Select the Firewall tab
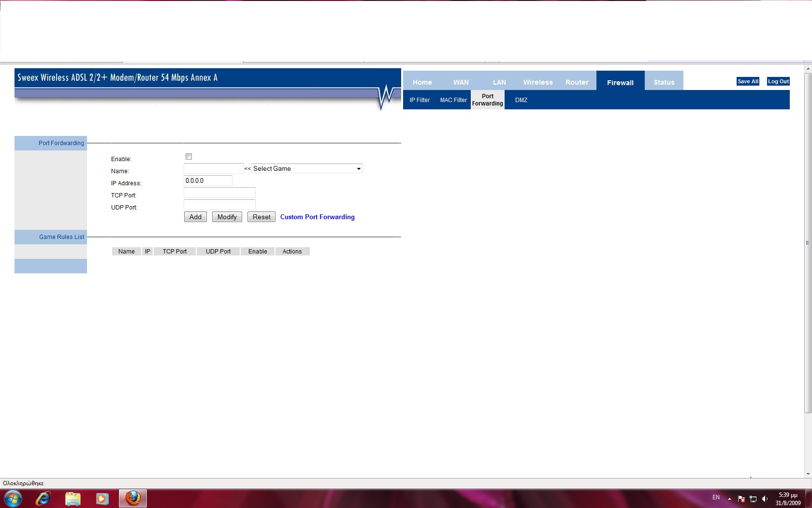The height and width of the screenshot is (508, 812). 621,82
